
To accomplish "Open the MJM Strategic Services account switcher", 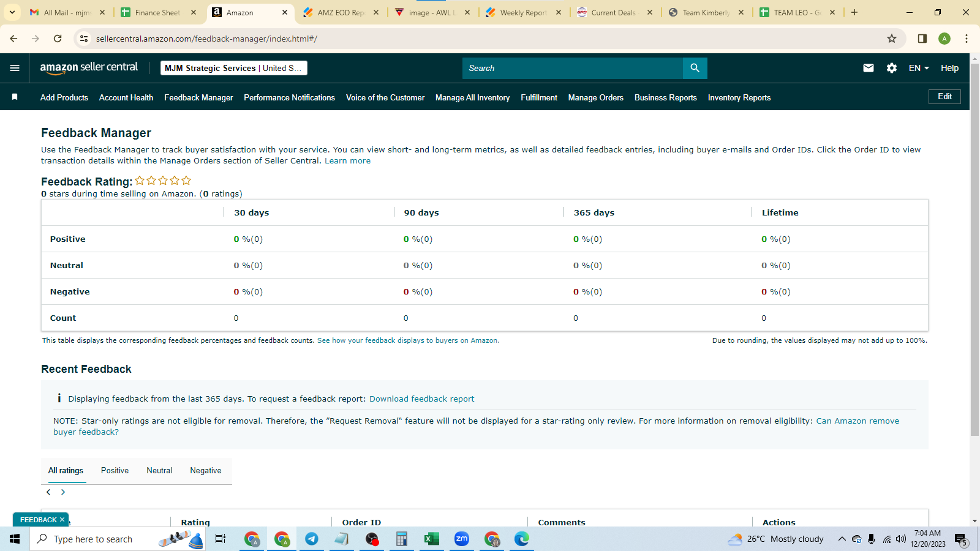I will tap(234, 68).
